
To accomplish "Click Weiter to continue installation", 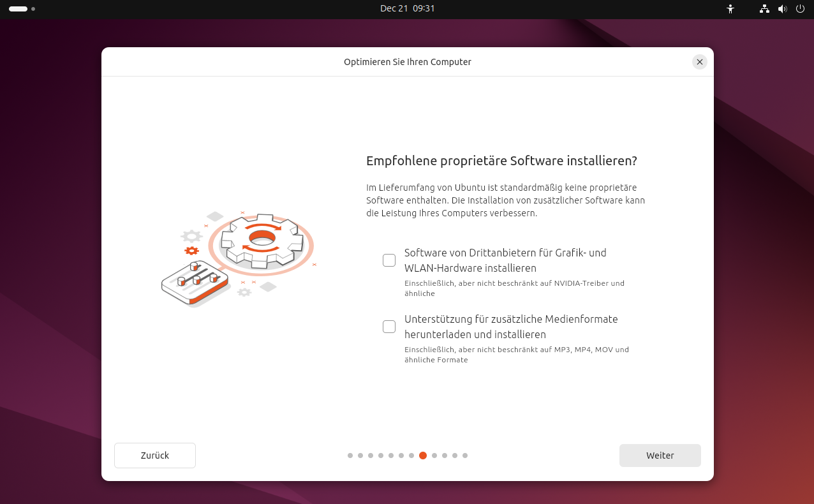I will 660,455.
